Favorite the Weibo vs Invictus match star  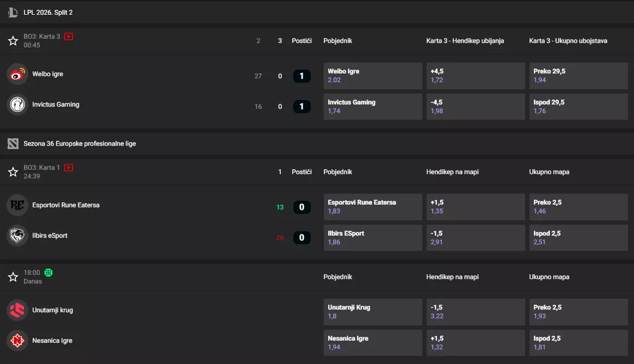[13, 41]
